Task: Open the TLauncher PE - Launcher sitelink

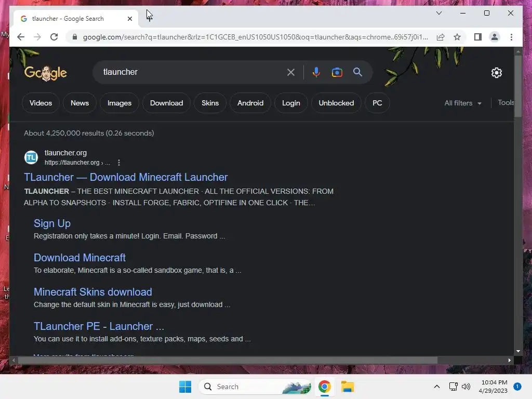Action: pyautogui.click(x=99, y=326)
